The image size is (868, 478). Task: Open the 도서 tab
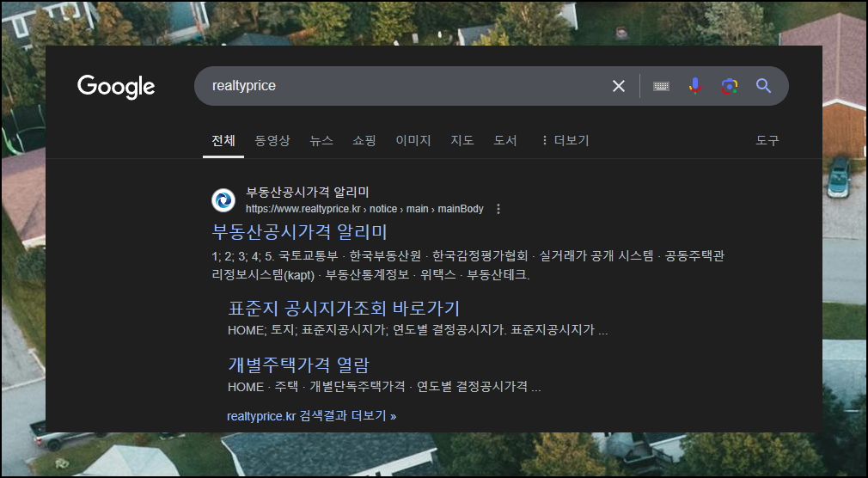click(504, 140)
